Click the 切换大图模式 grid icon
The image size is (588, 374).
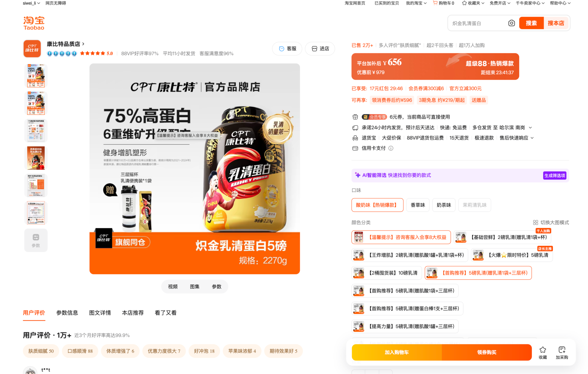(535, 222)
